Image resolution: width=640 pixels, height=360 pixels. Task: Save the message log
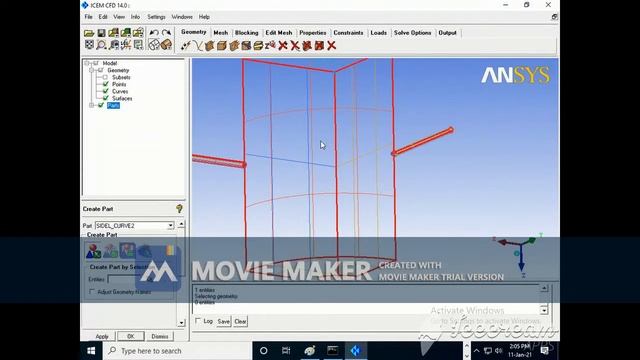223,322
